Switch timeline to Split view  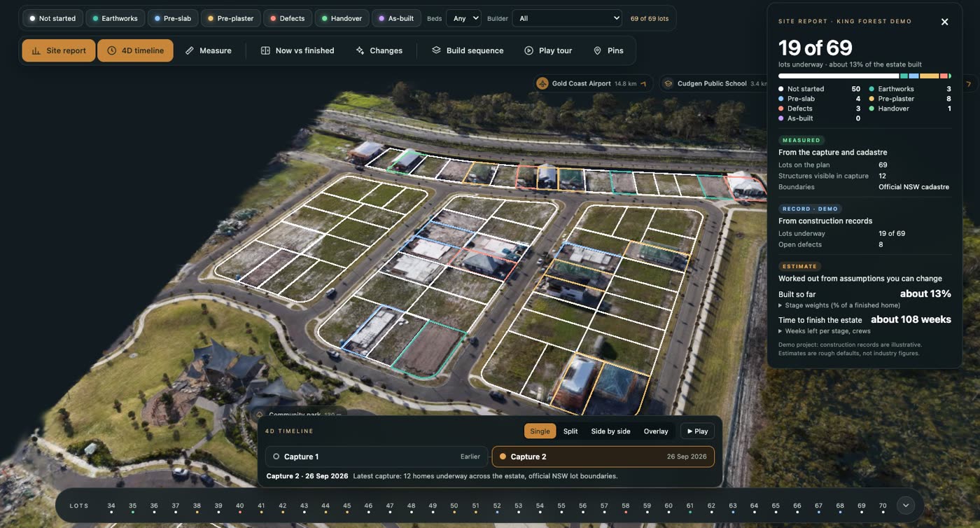click(x=570, y=431)
